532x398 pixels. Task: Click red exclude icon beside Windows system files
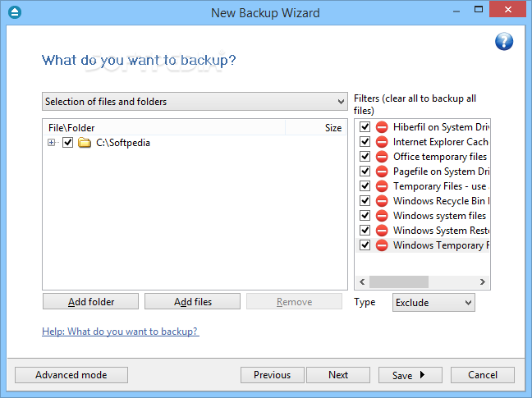[x=382, y=216]
